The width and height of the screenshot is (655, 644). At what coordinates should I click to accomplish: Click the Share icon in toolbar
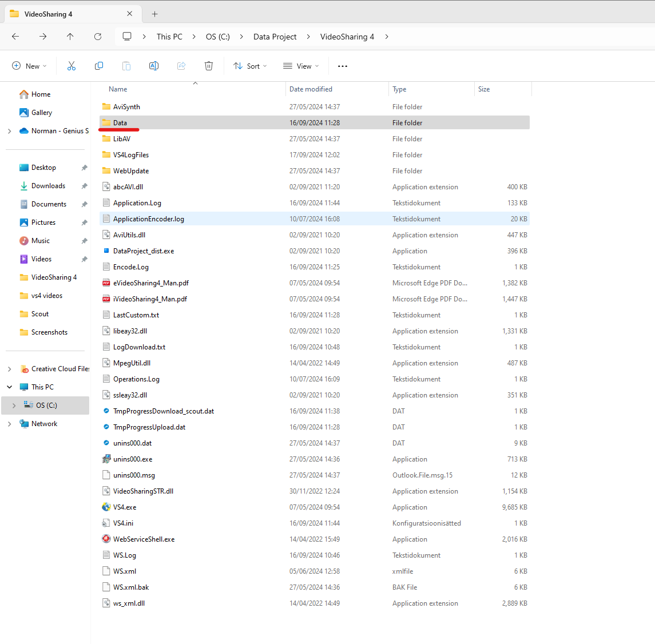point(181,66)
